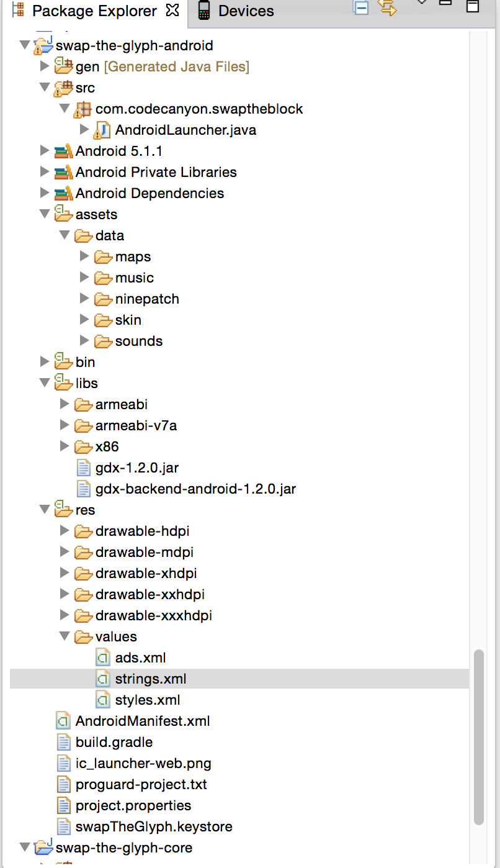This screenshot has width=500, height=868.
Task: Click the assets folder icon
Action: (63, 214)
